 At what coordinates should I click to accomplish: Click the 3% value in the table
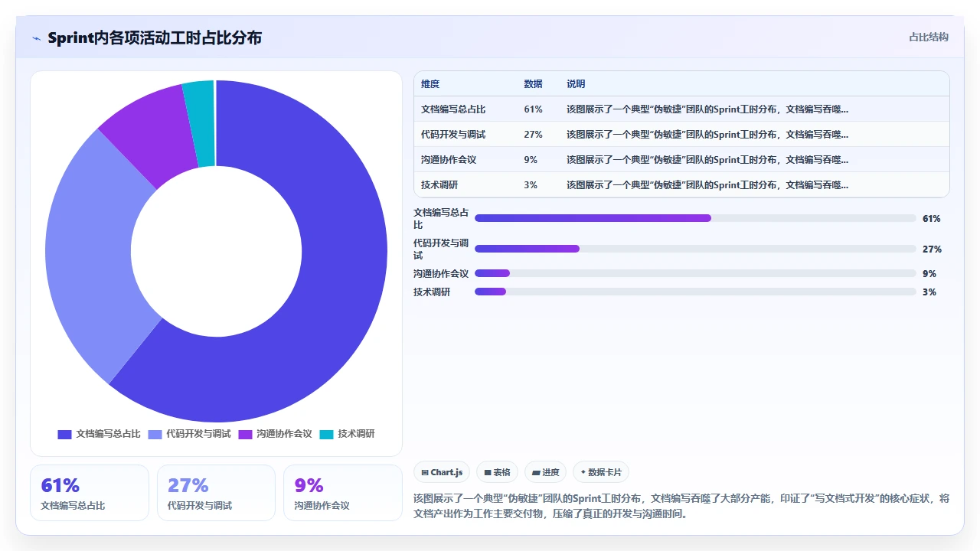(531, 185)
